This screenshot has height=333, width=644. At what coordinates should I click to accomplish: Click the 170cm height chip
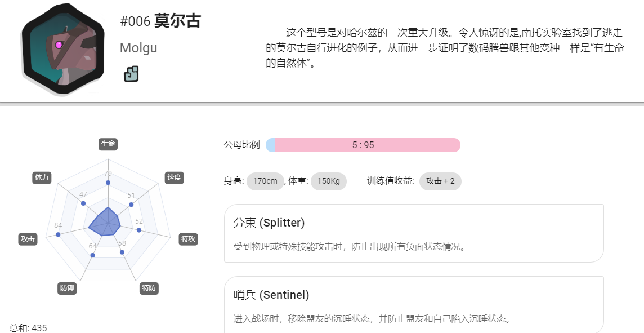(x=265, y=181)
